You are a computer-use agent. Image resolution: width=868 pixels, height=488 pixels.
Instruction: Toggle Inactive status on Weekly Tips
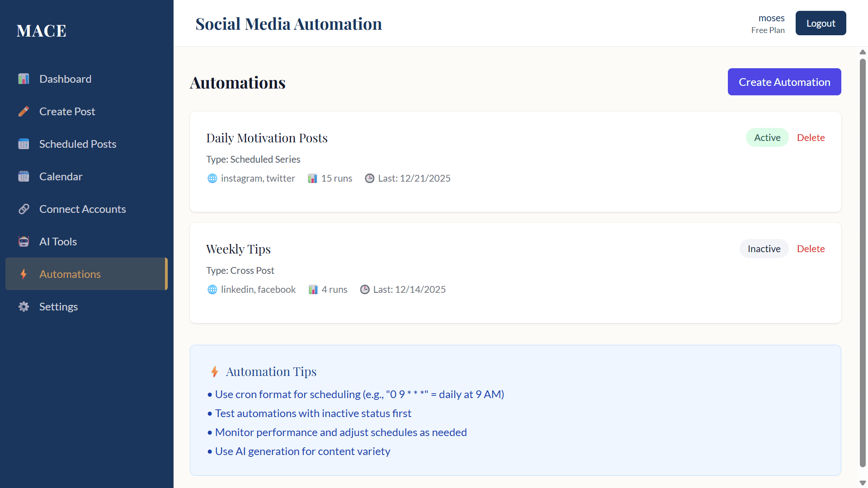click(x=764, y=249)
